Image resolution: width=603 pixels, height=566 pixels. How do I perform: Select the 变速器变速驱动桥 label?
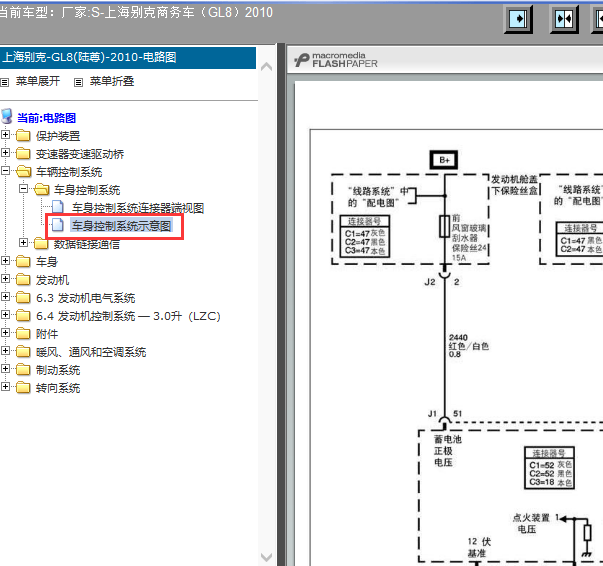[x=80, y=154]
